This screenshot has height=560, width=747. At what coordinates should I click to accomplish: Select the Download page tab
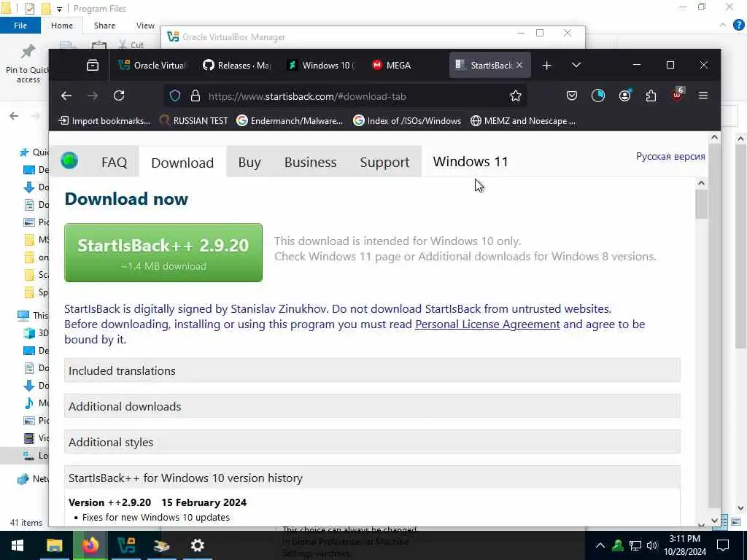[x=182, y=163]
